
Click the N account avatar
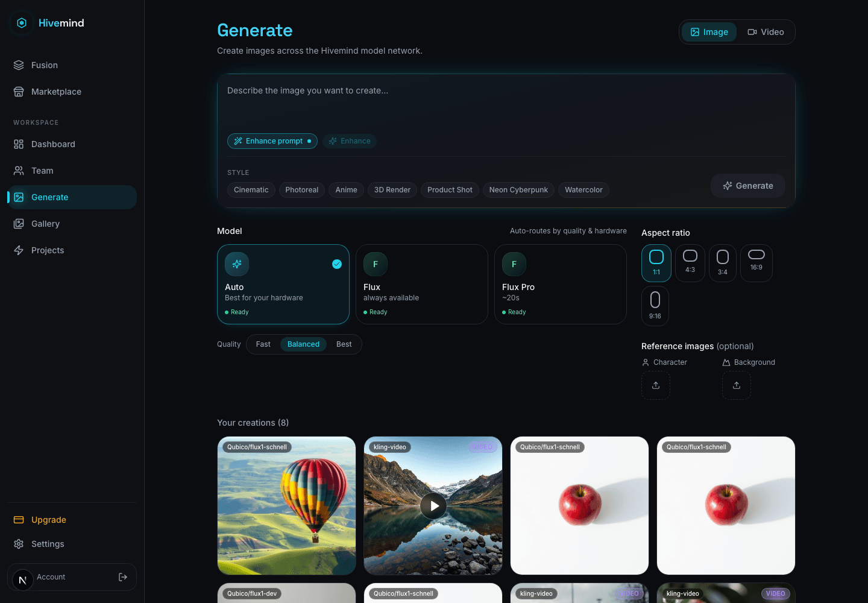[x=23, y=580]
